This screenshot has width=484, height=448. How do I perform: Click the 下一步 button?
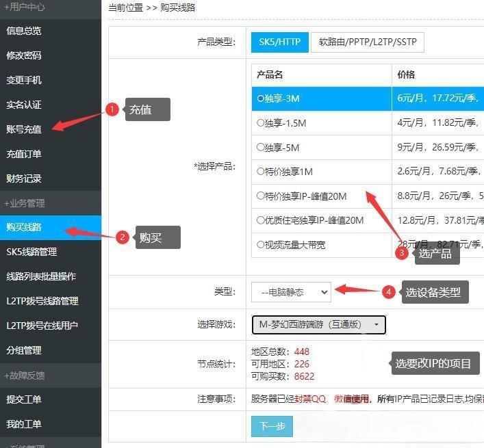point(272,426)
